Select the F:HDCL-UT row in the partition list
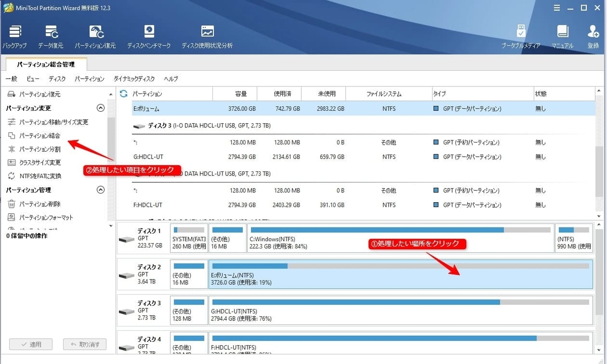 tap(363, 205)
